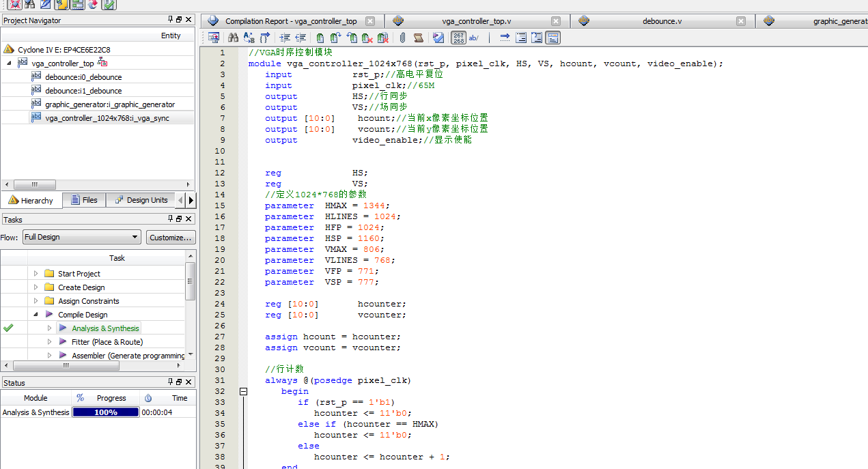Toggle the pin on Tasks panel
Screen dimensions: 868x469
(x=171, y=219)
